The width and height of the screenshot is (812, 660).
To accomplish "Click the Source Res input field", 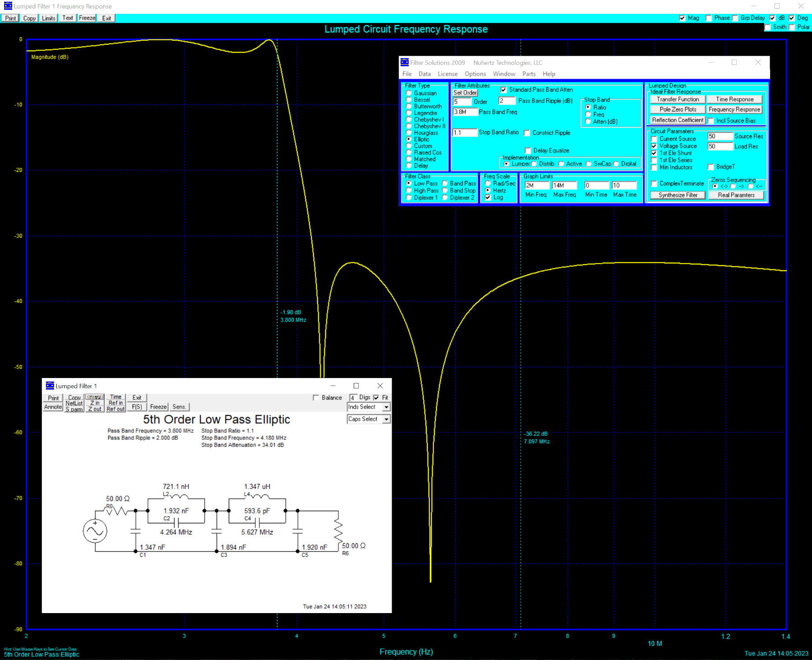I will [x=720, y=136].
